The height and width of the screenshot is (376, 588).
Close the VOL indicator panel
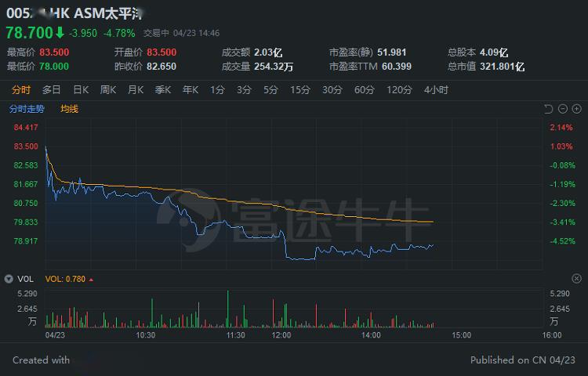pos(576,279)
